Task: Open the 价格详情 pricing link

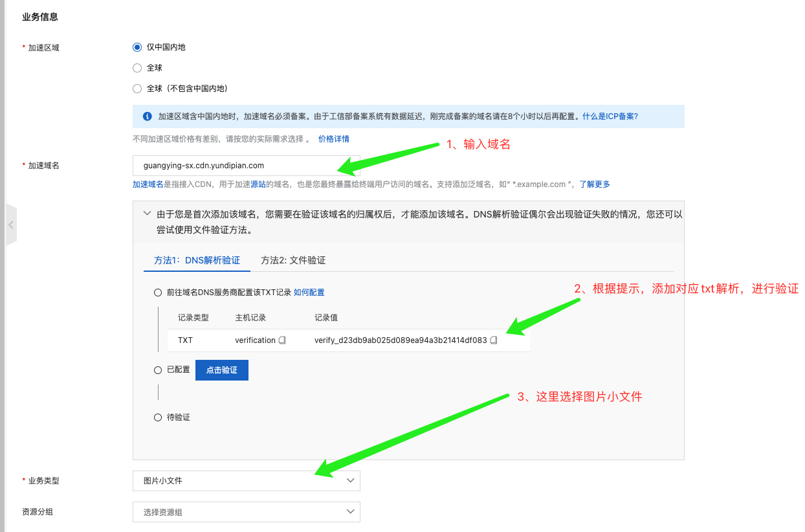Action: coord(333,139)
